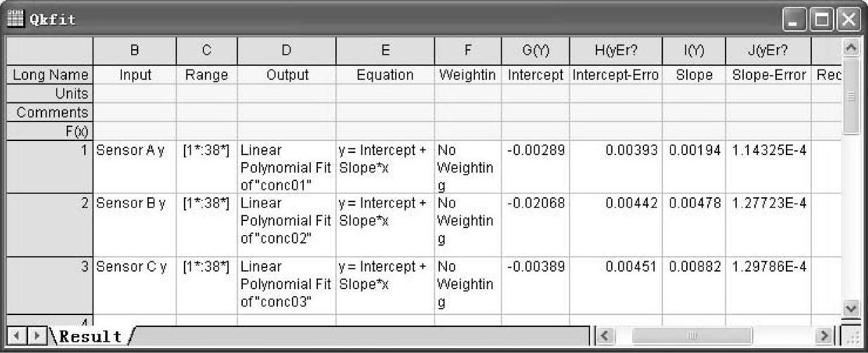This screenshot has width=868, height=353.
Task: Select column G(Y) header
Action: click(x=534, y=50)
